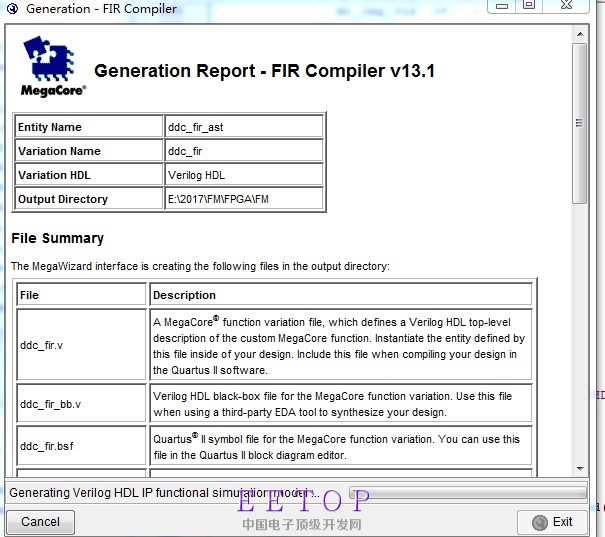Click the Variation Name label cell
Image resolution: width=605 pixels, height=537 pixels.
click(89, 151)
